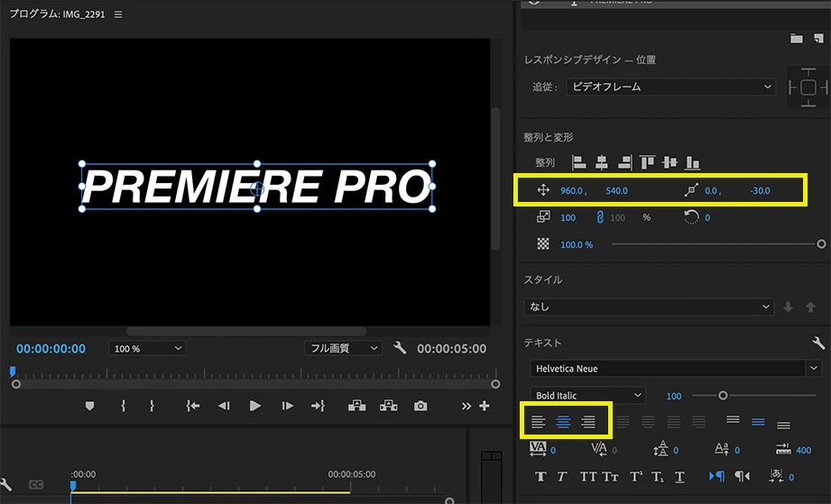Align the layer to the bottom edge
The image size is (831, 504).
pos(693,162)
